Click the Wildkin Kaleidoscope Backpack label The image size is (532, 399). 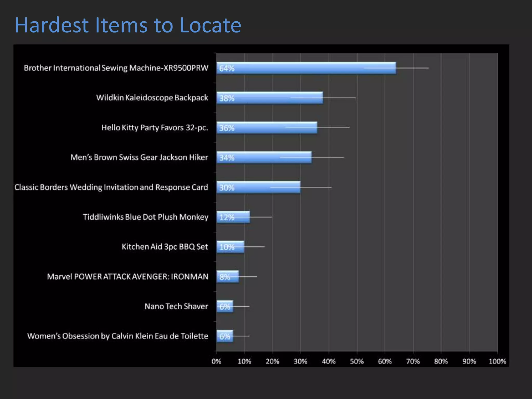coord(152,98)
